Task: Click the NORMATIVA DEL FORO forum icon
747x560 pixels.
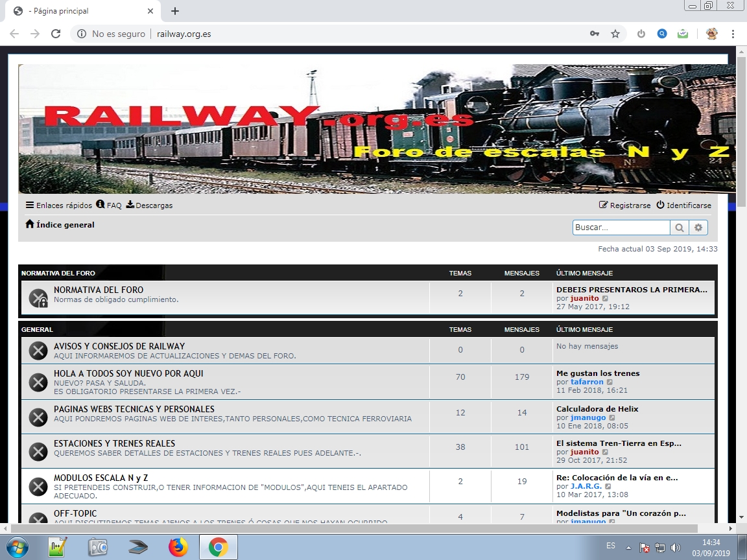Action: point(38,298)
